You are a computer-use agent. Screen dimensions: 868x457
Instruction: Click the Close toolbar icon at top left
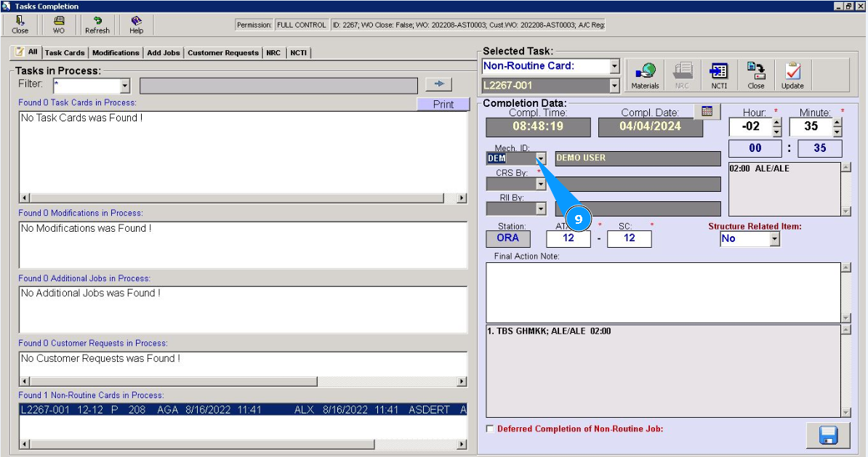[x=20, y=25]
